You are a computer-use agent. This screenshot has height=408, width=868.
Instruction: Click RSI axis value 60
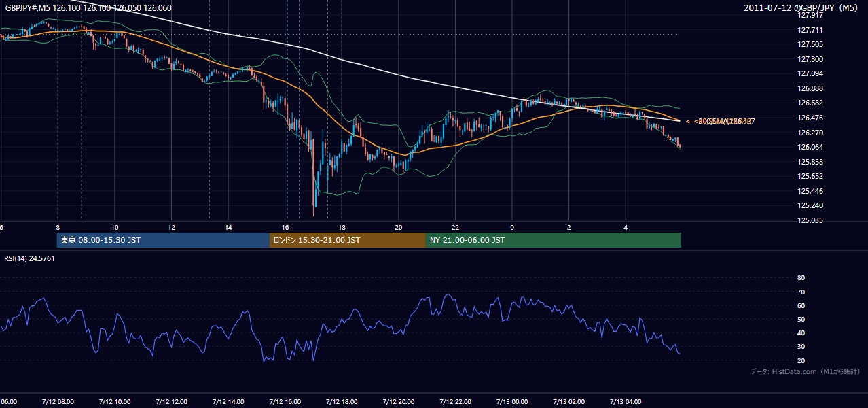[x=801, y=306]
